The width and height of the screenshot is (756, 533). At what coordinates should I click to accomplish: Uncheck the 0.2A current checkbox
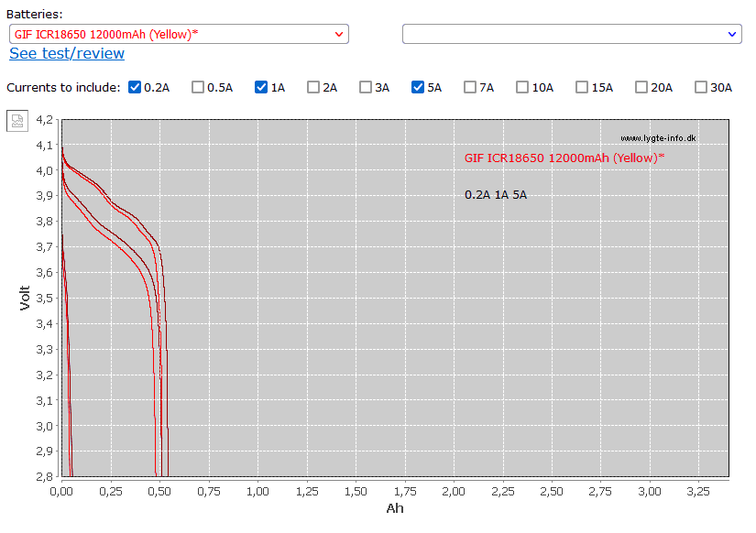[x=135, y=87]
